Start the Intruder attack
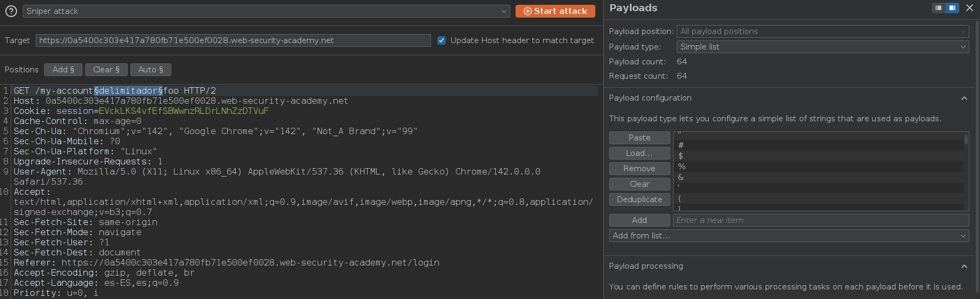The image size is (980, 299). 555,11
